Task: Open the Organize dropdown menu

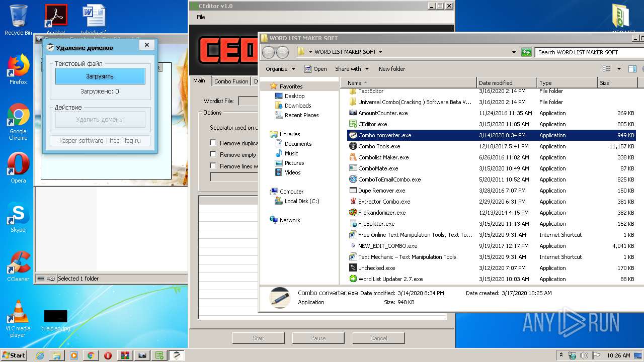Action: (280, 69)
